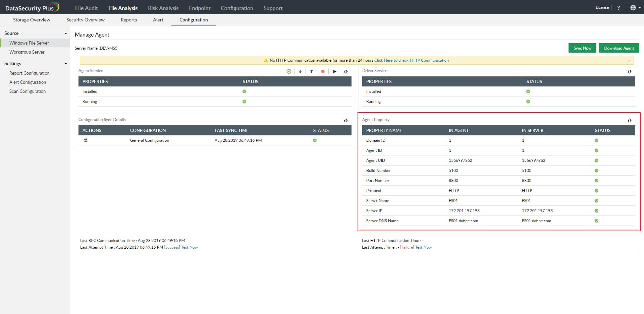Image resolution: width=644 pixels, height=314 pixels.
Task: Click the green checkmark icon in Agent Service toolbar
Action: coord(289,71)
